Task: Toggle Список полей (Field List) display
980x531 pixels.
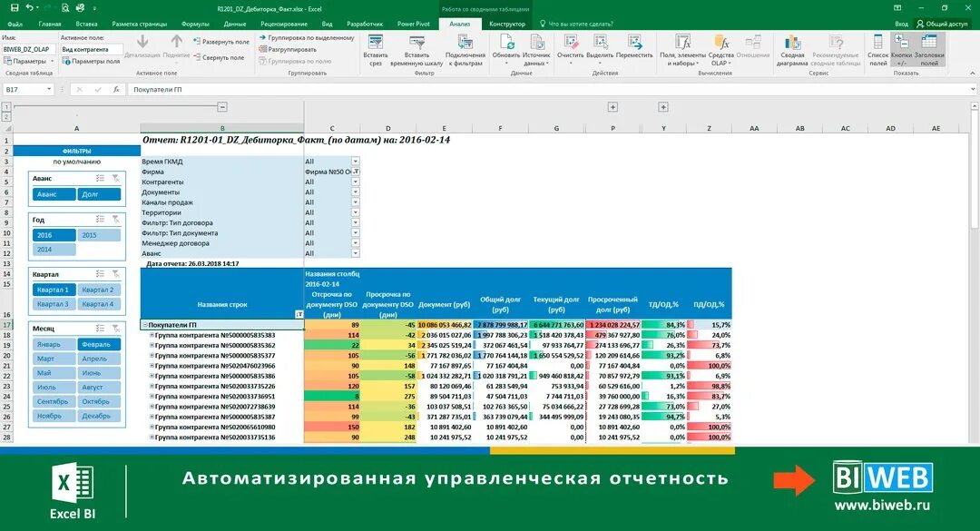Action: 878,50
